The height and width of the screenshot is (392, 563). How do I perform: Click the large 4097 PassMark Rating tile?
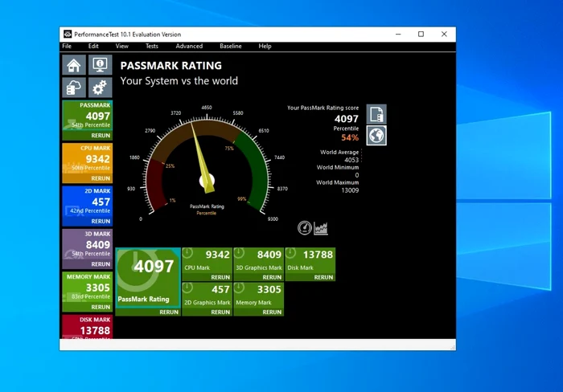pyautogui.click(x=148, y=277)
